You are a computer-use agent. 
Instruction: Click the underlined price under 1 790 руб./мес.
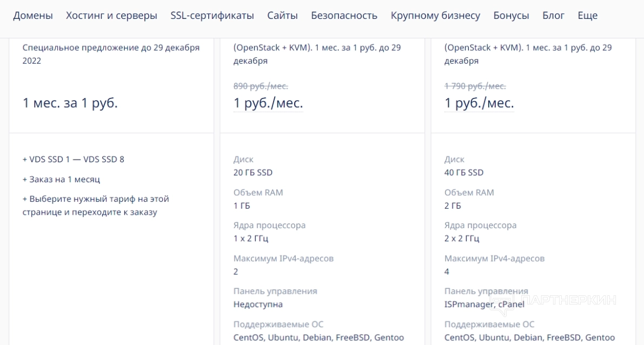click(x=479, y=103)
